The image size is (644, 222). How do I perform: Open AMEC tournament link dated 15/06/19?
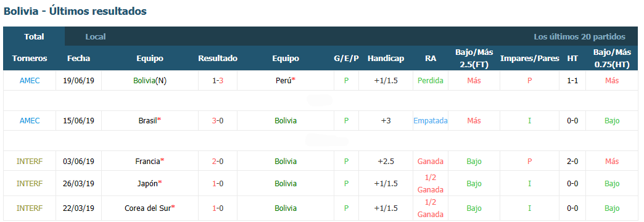tap(30, 121)
